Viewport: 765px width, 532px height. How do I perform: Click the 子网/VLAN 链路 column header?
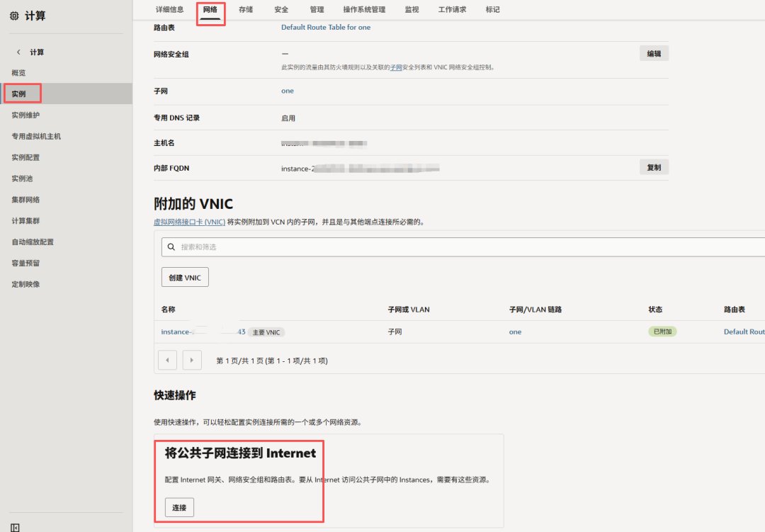pyautogui.click(x=535, y=310)
